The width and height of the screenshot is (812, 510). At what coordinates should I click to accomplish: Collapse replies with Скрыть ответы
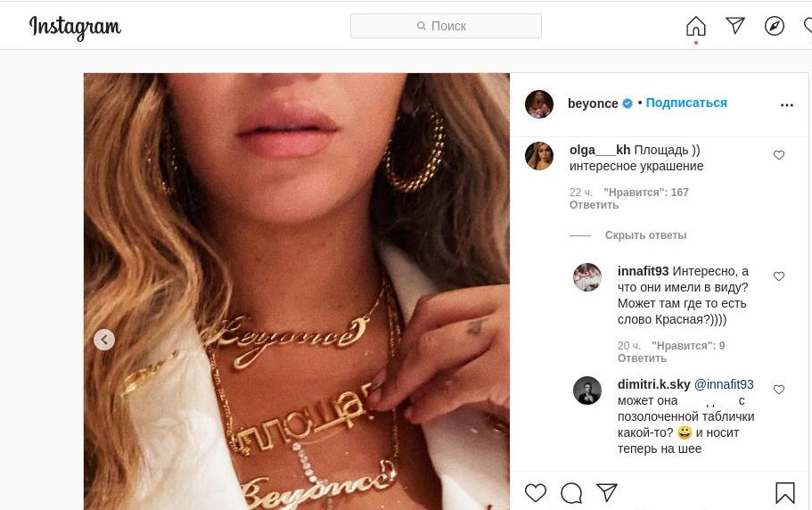[x=645, y=235]
